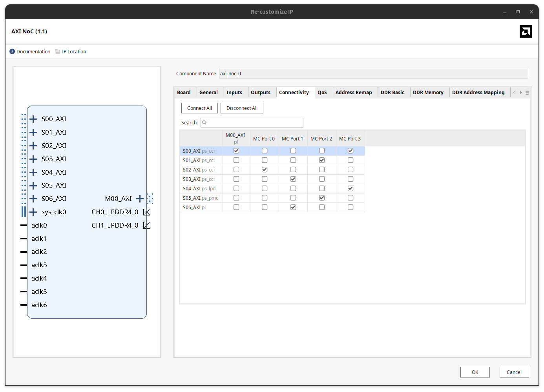Open the tab list menu icon

(x=527, y=93)
